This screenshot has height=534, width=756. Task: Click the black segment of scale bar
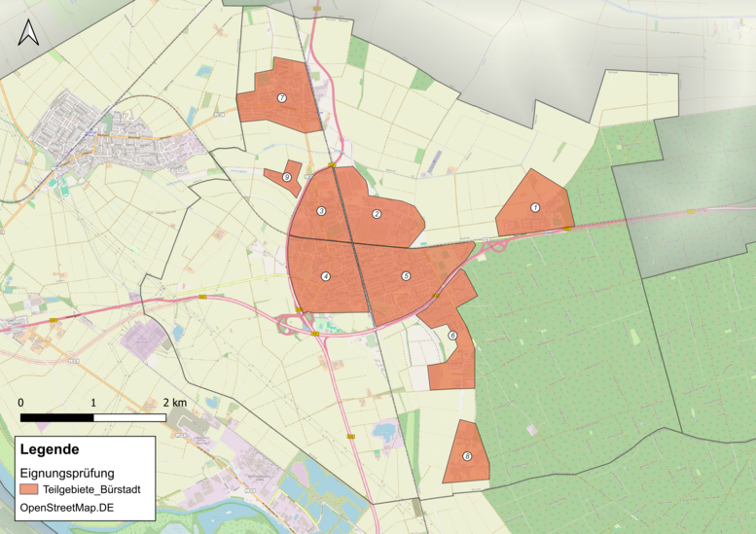[x=56, y=418]
